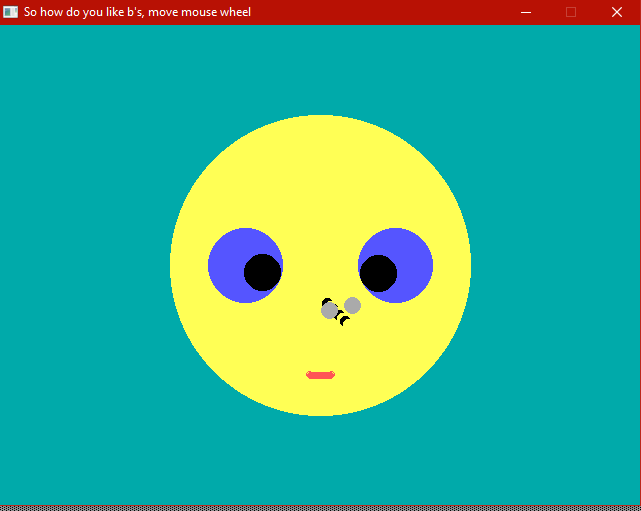Click the left black pupil
Screen dimensions: 641x511
(x=262, y=272)
